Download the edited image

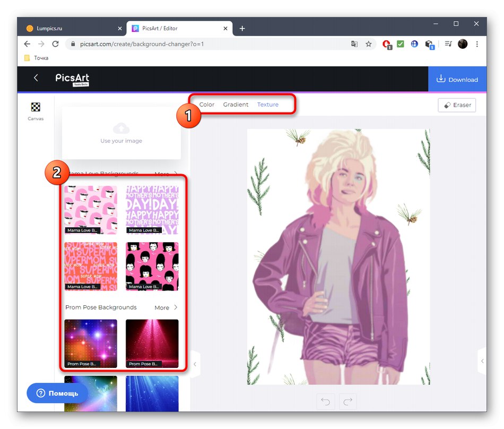[x=457, y=79]
